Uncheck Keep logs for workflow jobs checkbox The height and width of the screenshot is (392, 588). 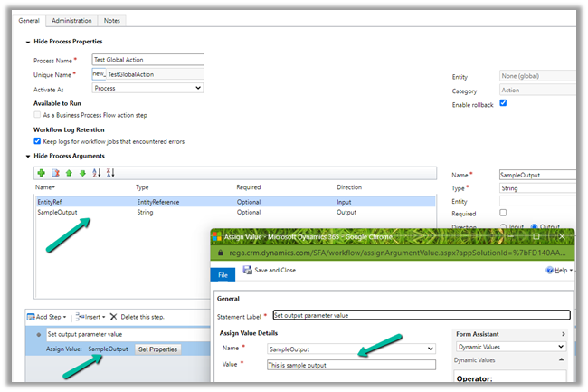(x=37, y=141)
